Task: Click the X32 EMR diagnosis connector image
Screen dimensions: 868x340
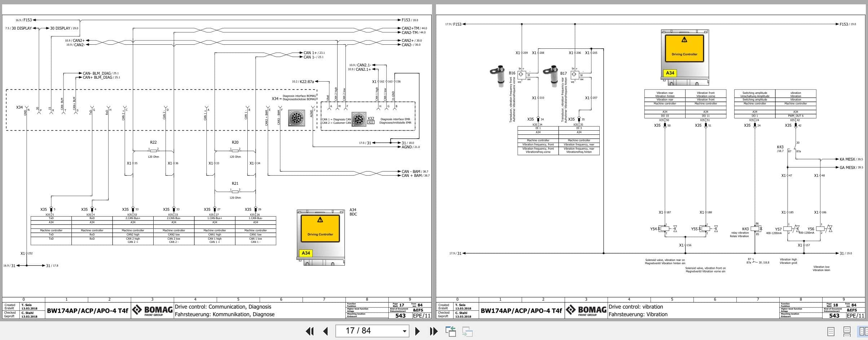Action: [358, 119]
